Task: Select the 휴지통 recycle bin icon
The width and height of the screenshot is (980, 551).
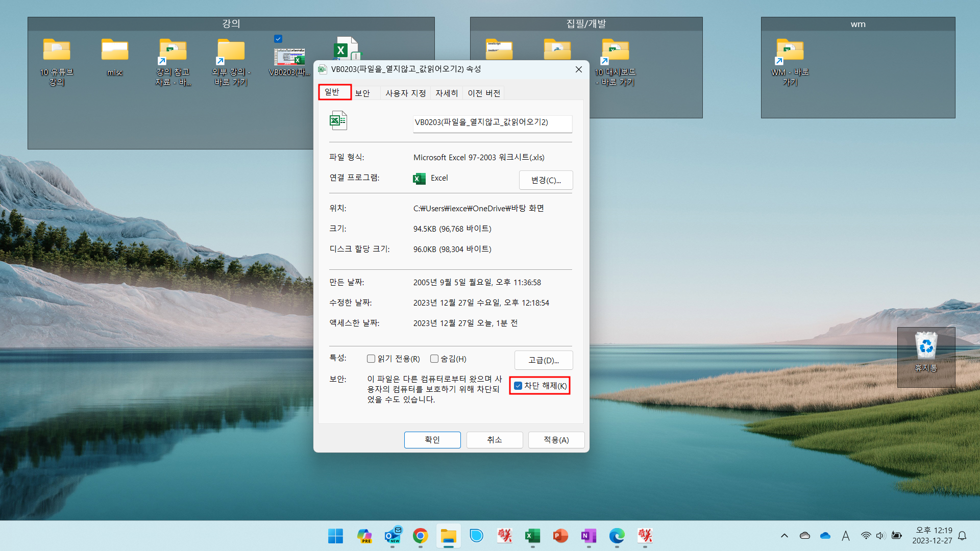Action: click(926, 352)
